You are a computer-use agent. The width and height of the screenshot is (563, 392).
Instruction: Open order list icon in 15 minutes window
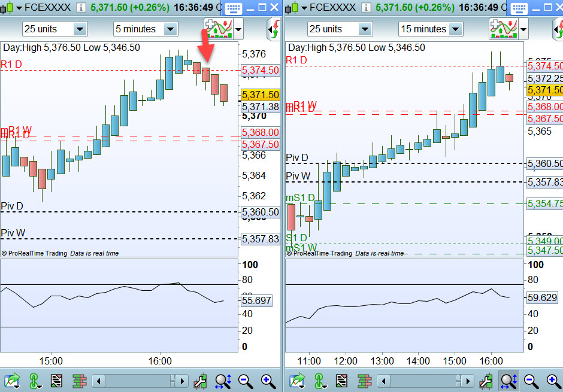click(341, 381)
